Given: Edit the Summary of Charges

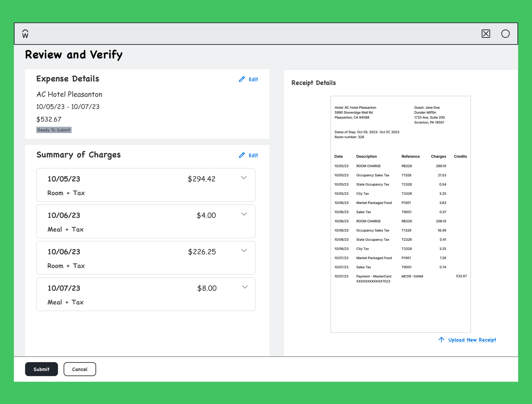Looking at the screenshot, I should 253,155.
